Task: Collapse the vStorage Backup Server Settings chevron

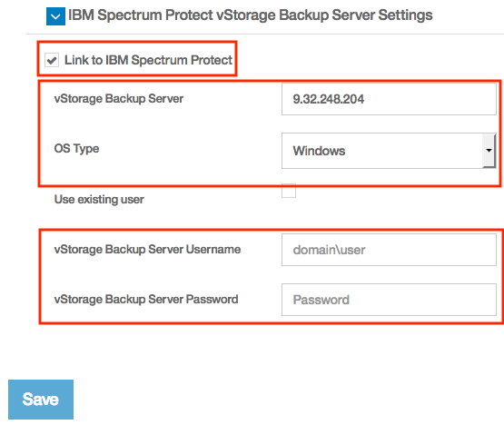Action: [x=55, y=16]
